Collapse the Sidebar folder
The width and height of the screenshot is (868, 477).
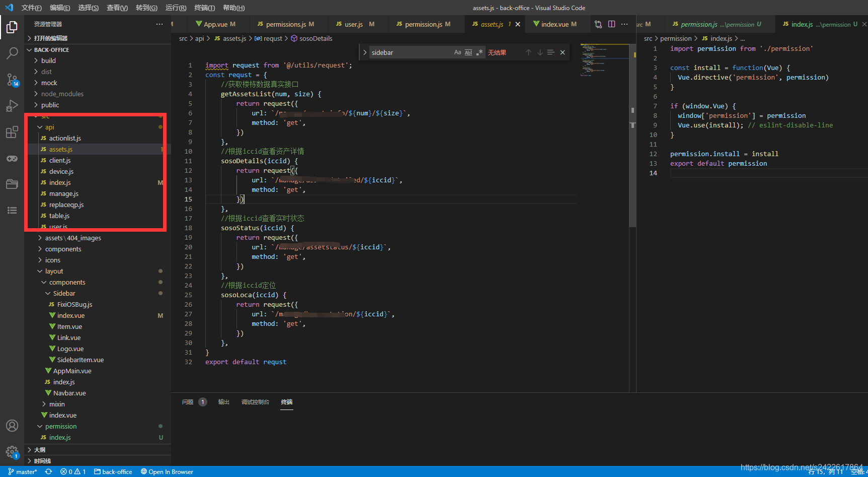(x=98, y=293)
